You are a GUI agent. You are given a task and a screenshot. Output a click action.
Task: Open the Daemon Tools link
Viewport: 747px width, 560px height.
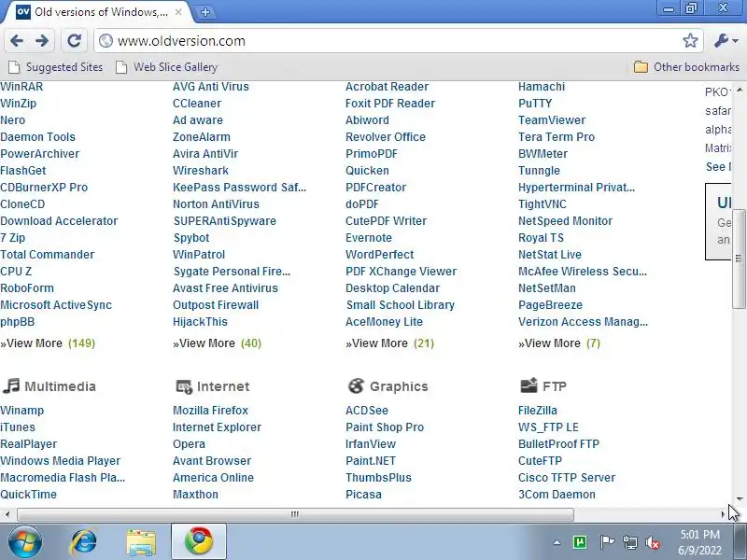click(37, 137)
